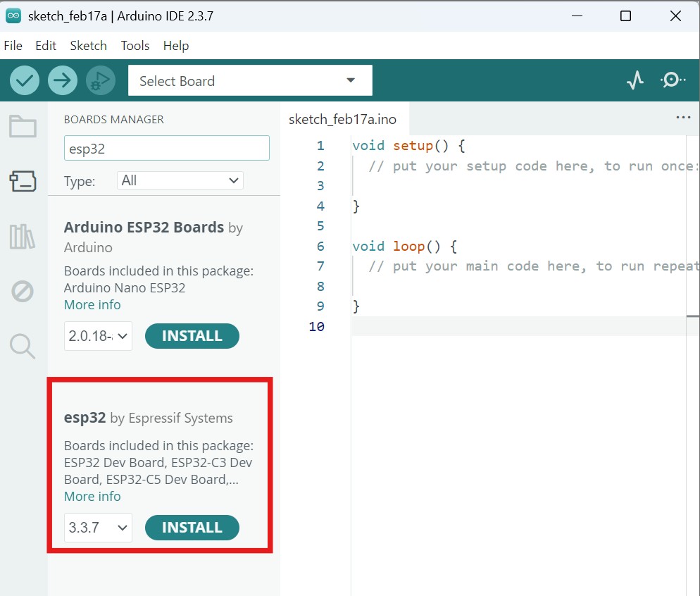Image resolution: width=700 pixels, height=596 pixels.
Task: Click the Arduino IDE logo in title bar
Action: 13,15
